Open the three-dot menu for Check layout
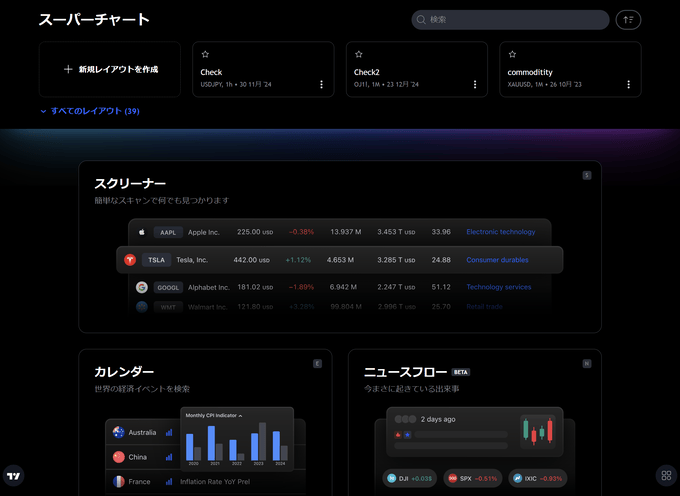Screen dimensions: 680x496 (x=321, y=84)
